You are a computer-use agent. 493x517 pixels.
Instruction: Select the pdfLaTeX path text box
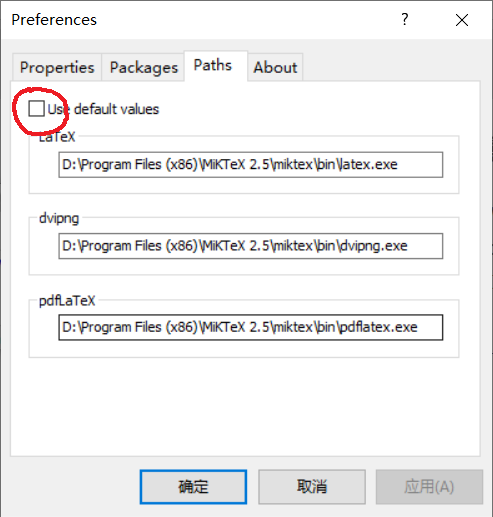[251, 327]
